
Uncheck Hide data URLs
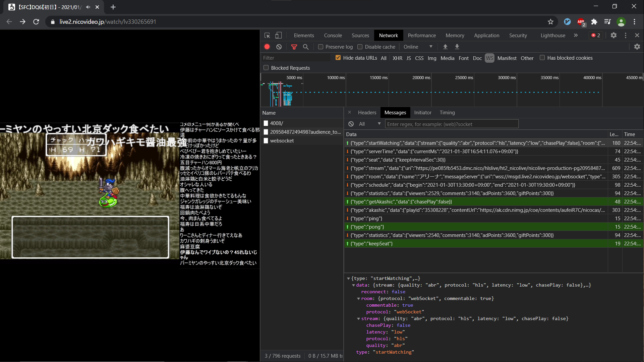[x=338, y=58]
